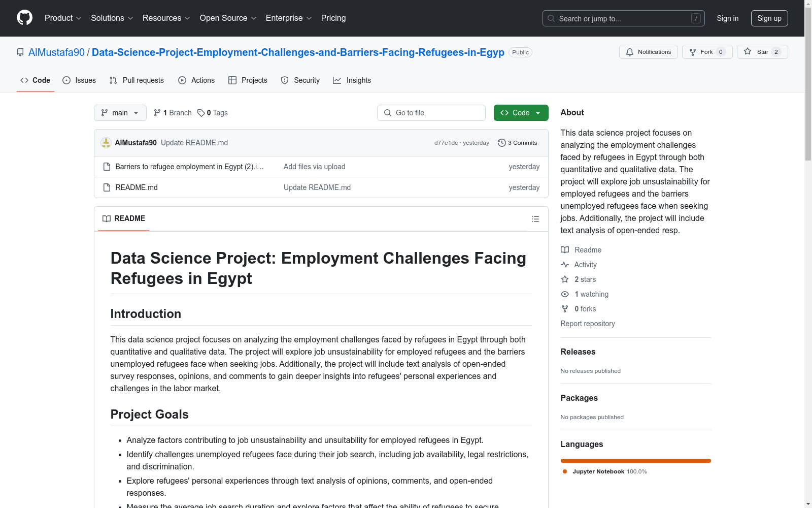This screenshot has height=508, width=812.
Task: Open the Update README.md commit in README.md row
Action: click(x=317, y=187)
